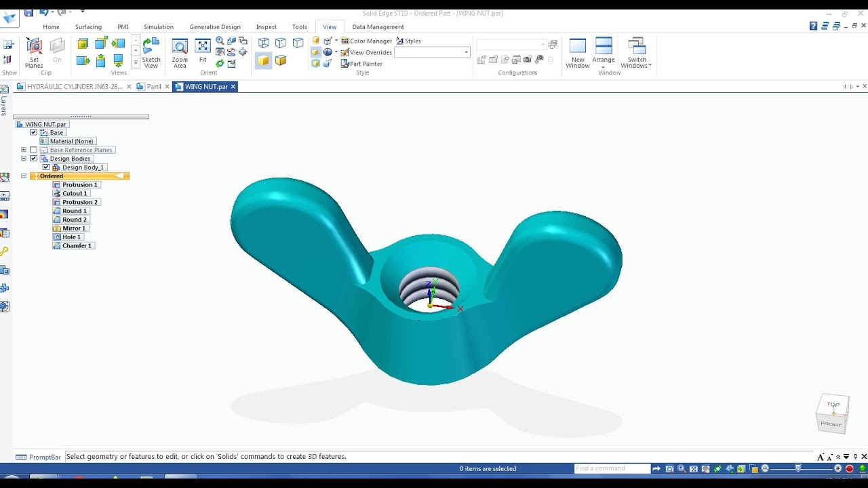868x488 pixels.
Task: Open the Styles command
Action: click(x=408, y=41)
